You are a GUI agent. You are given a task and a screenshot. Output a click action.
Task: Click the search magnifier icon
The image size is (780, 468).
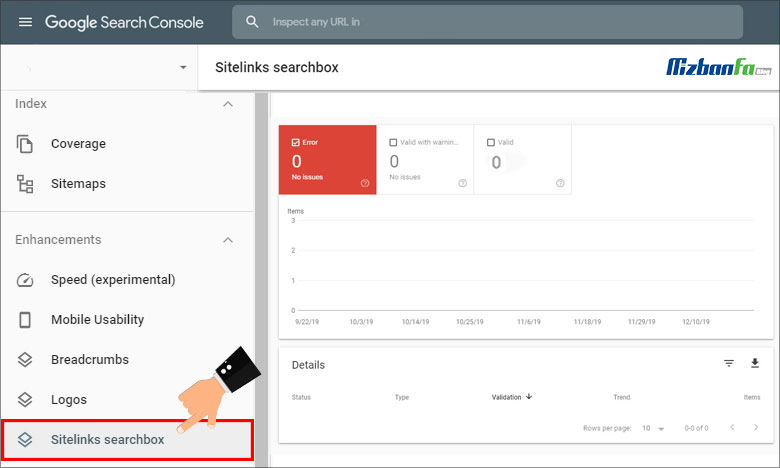(x=252, y=22)
